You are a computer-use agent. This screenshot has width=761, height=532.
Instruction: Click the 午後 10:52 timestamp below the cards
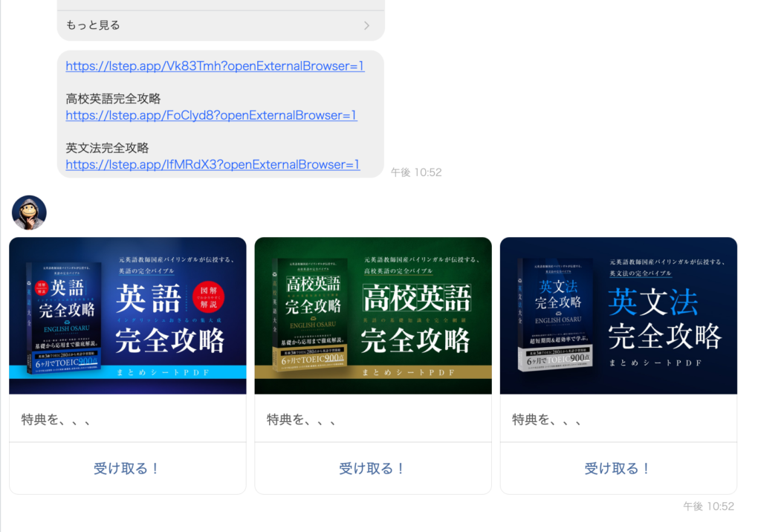(708, 506)
